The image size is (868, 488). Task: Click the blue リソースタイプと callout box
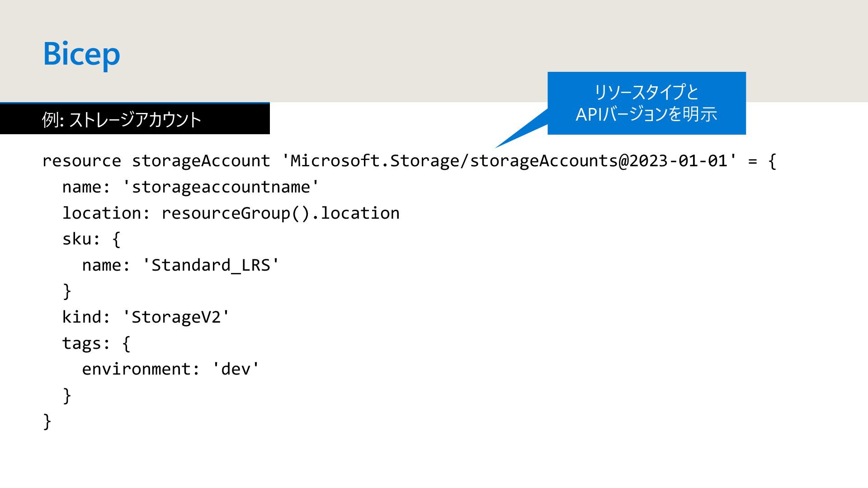tap(646, 93)
